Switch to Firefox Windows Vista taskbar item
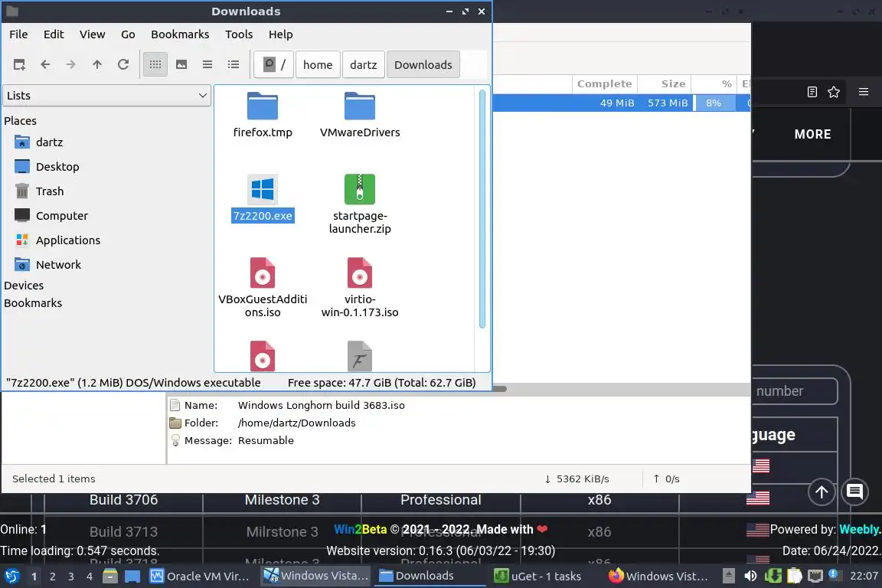This screenshot has height=588, width=882. [658, 577]
